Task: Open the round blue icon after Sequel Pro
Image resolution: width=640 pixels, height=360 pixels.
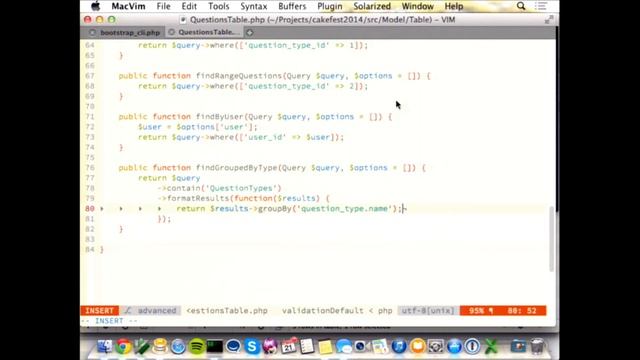Action: [x=178, y=347]
